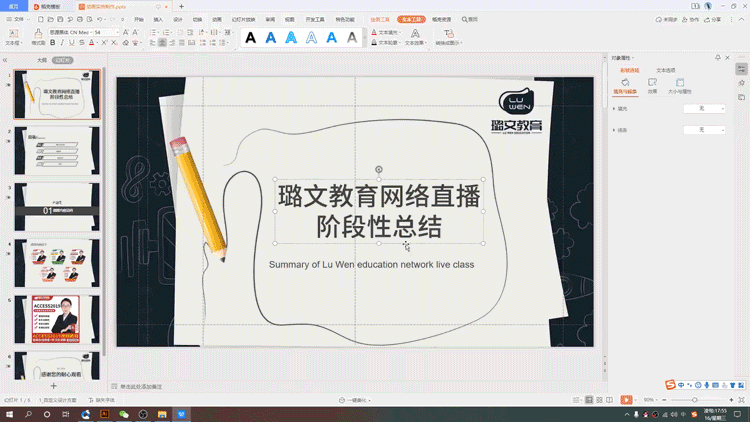Open the Text Fill dropdown
The image size is (750, 422).
click(400, 33)
